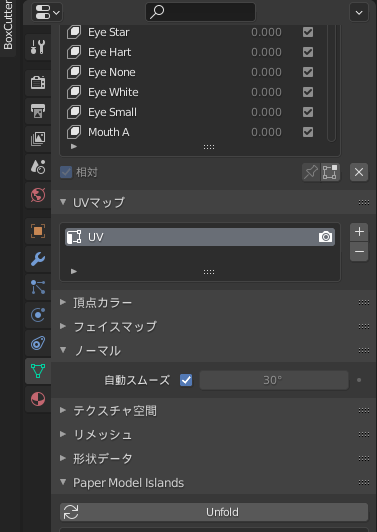The width and height of the screenshot is (377, 532).
Task: Disable 自動スムーズ auto smooth checkbox
Action: click(186, 380)
